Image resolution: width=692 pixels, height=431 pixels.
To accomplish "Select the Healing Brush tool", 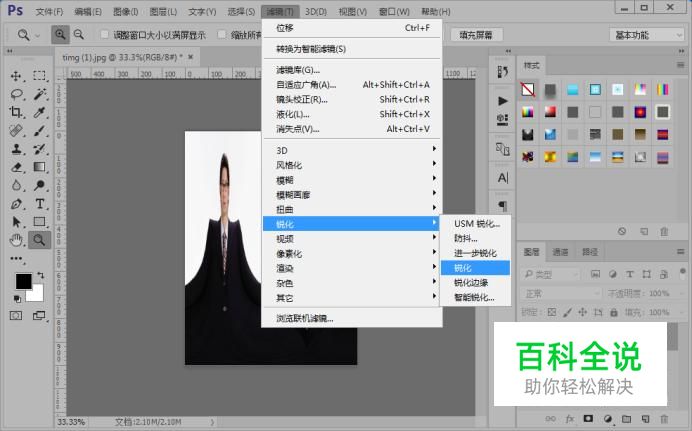I will (16, 131).
